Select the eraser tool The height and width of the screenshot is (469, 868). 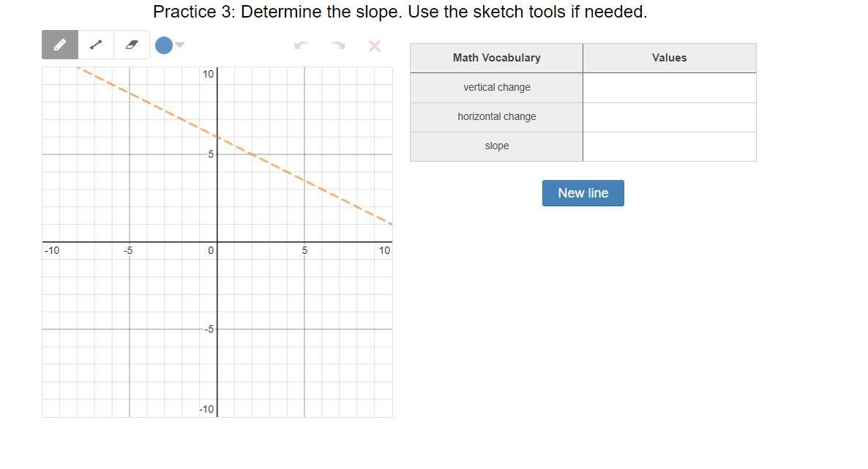point(132,45)
